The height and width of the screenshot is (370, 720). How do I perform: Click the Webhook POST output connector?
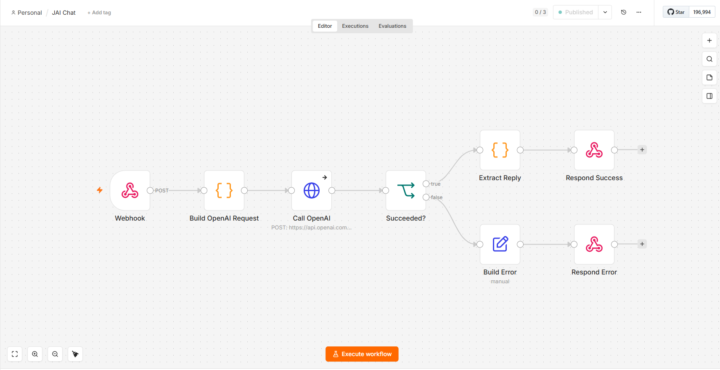pyautogui.click(x=150, y=191)
